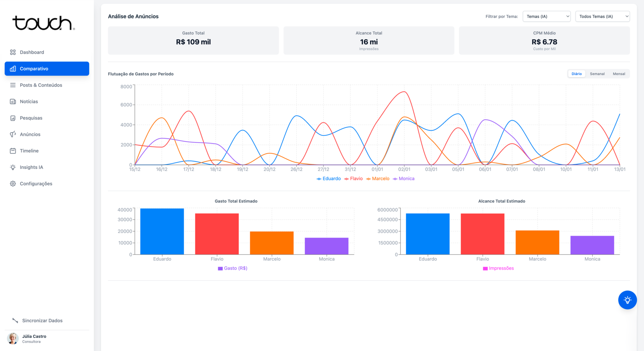
Task: Click the Configurações gear icon
Action: tap(13, 184)
